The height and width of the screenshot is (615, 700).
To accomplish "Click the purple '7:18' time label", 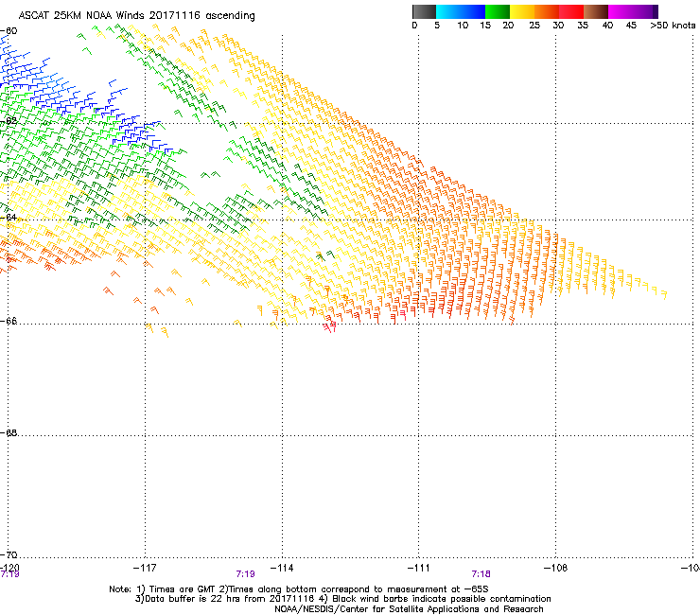I will coord(481,574).
